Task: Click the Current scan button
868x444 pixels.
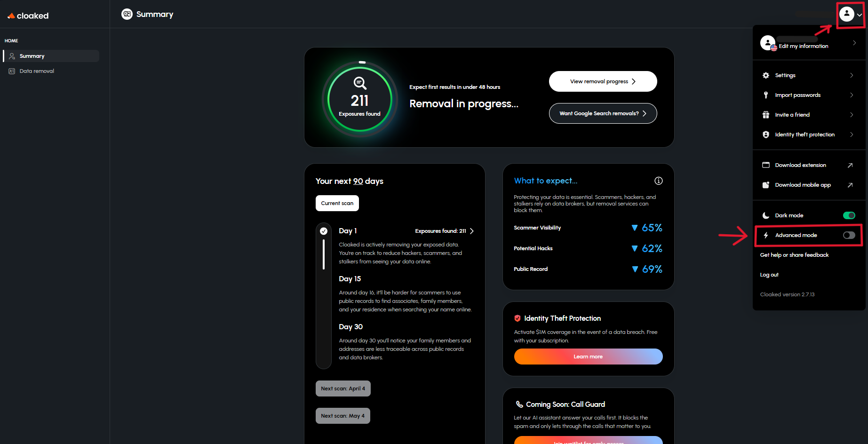Action: (x=337, y=203)
